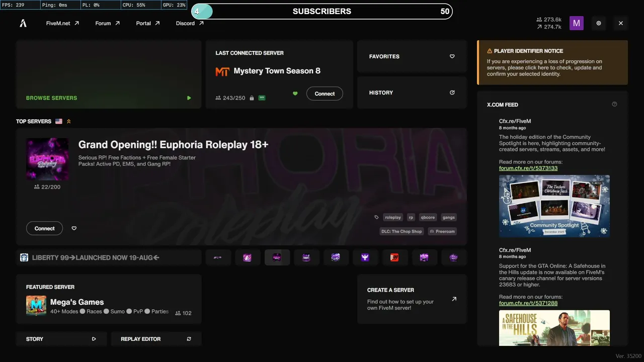Click the 'qbcore' tag
Viewport: 644px width, 362px height.
tap(428, 217)
